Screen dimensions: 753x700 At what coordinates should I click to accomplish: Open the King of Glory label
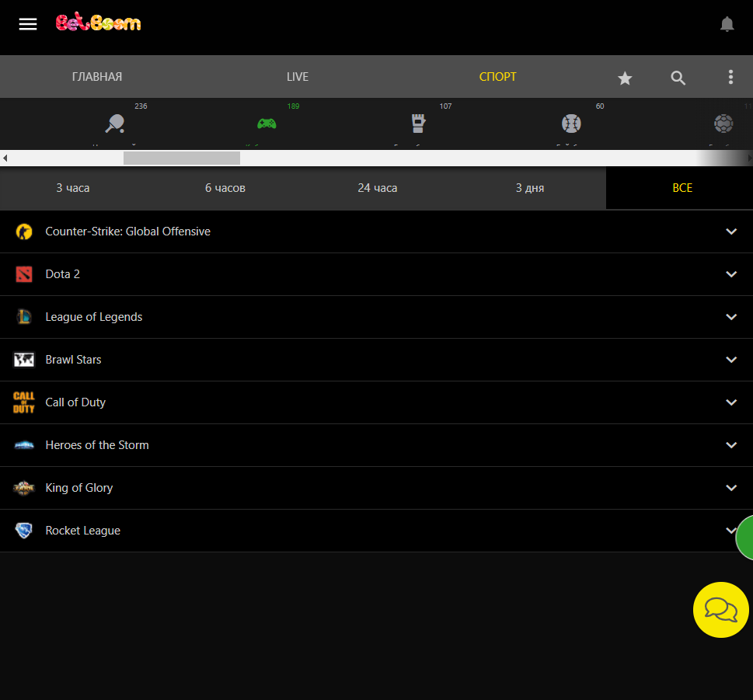tap(78, 488)
